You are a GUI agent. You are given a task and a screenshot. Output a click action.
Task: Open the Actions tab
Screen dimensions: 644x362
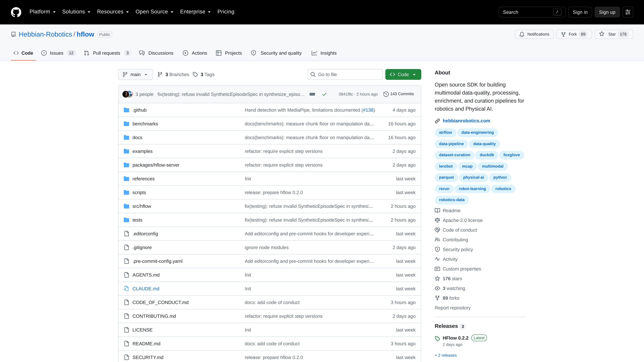pyautogui.click(x=195, y=53)
